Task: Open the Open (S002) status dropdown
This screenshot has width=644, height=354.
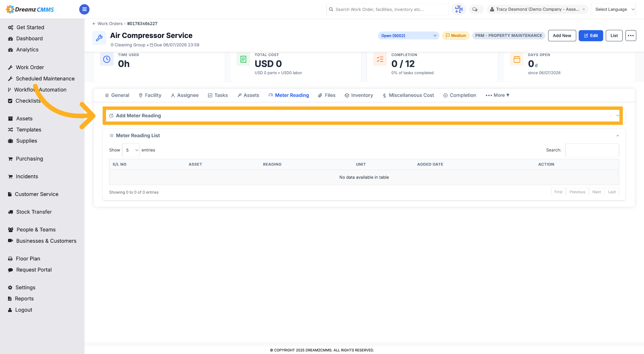Action: pos(409,36)
